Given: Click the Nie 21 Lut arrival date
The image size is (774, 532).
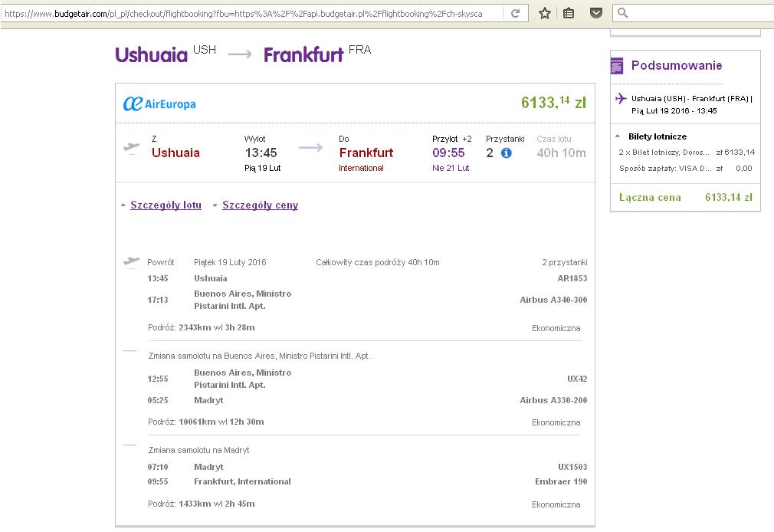Looking at the screenshot, I should point(451,168).
